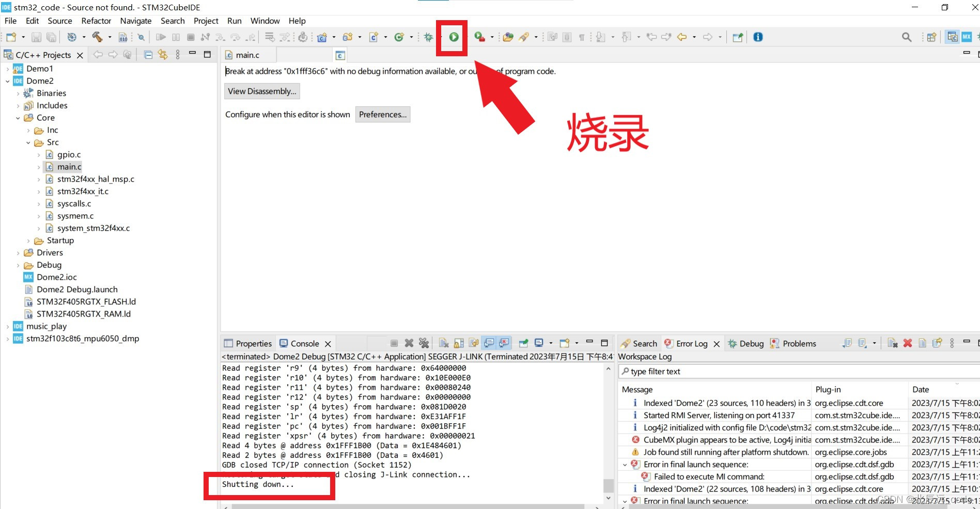This screenshot has height=509, width=980.
Task: Open External Tools dropdown arrow
Action: click(x=492, y=37)
